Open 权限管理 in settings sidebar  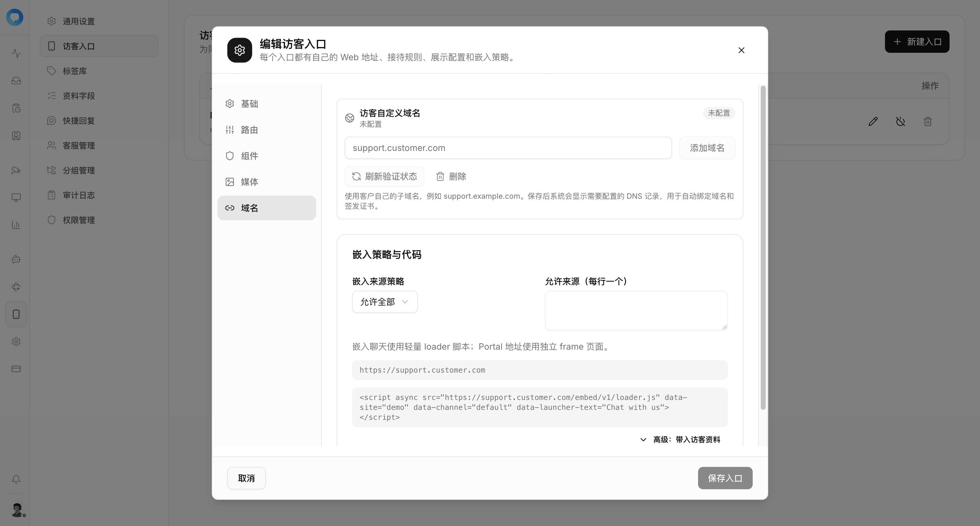coord(99,220)
